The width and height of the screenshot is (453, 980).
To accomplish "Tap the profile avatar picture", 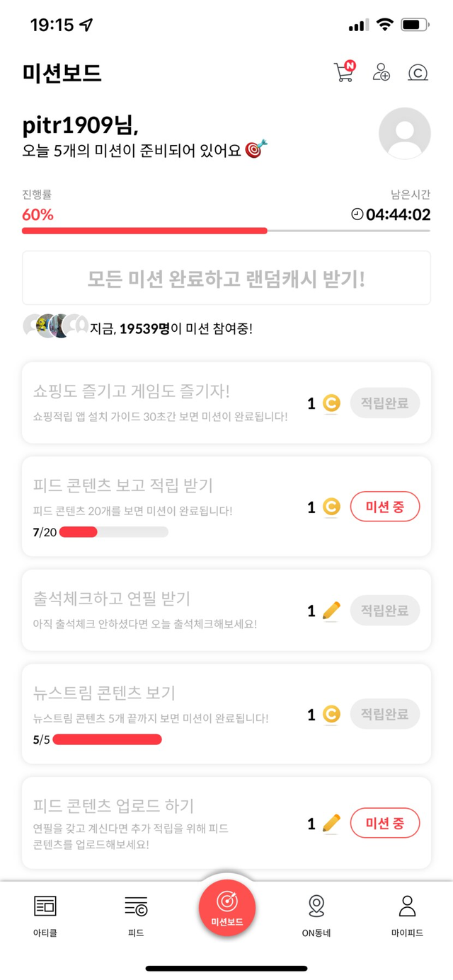I will click(404, 133).
